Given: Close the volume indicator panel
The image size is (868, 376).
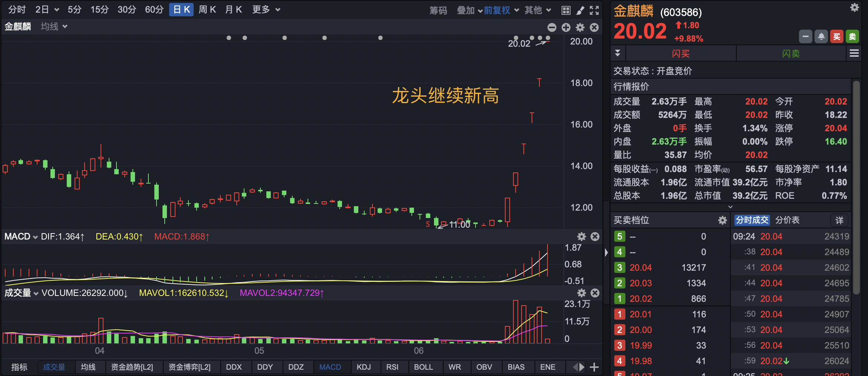Looking at the screenshot, I should coord(595,293).
